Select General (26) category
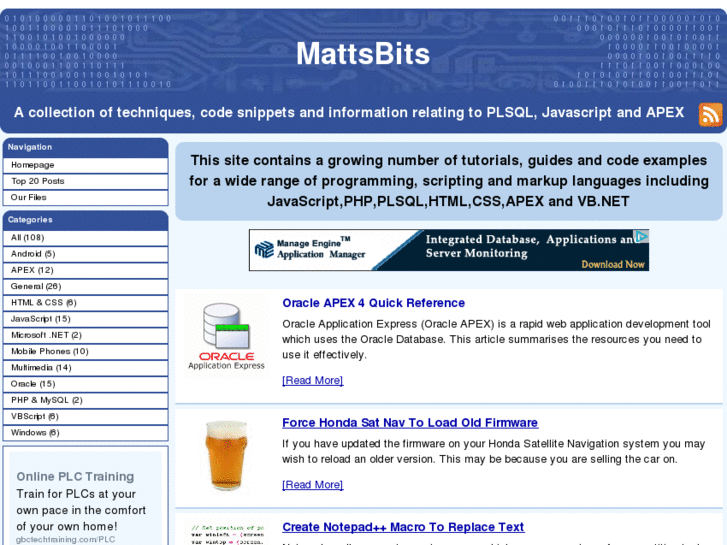Image resolution: width=727 pixels, height=545 pixels. point(85,287)
